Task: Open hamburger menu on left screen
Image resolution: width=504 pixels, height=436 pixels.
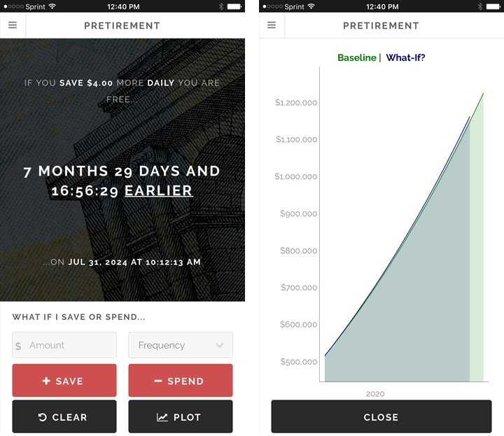Action: [x=13, y=25]
